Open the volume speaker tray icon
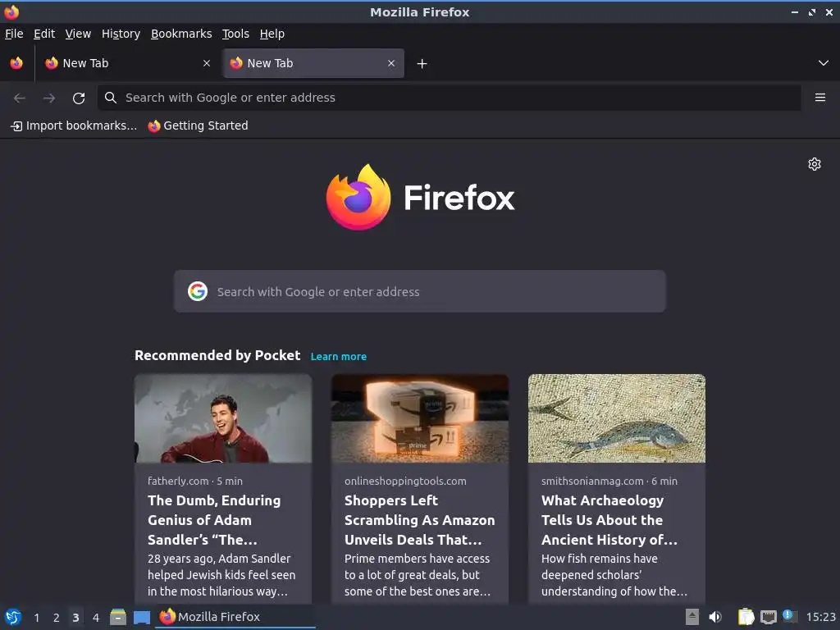Viewport: 840px width, 630px height. pyautogui.click(x=715, y=617)
